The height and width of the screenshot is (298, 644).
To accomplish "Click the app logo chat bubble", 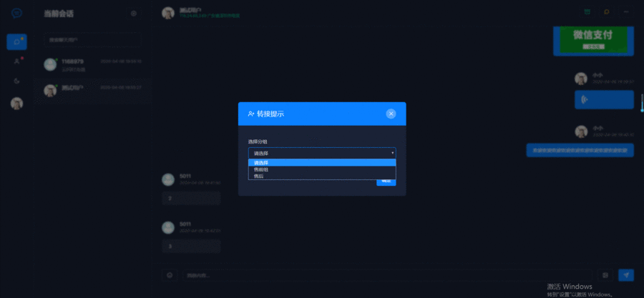I will tap(16, 13).
